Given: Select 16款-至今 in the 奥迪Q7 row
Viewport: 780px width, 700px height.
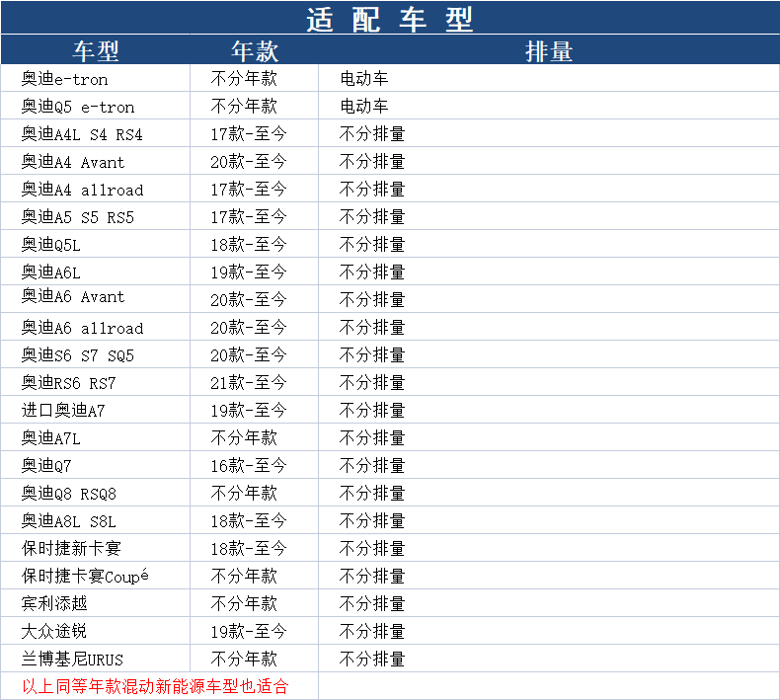Looking at the screenshot, I should tap(249, 466).
